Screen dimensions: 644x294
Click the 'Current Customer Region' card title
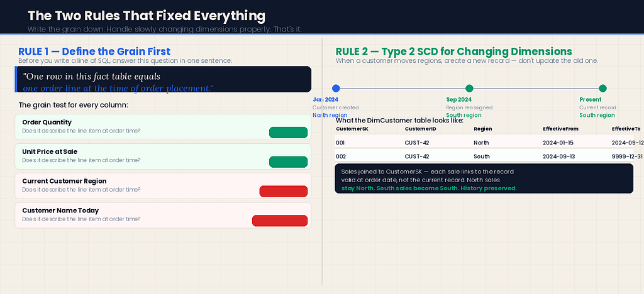[x=65, y=181]
